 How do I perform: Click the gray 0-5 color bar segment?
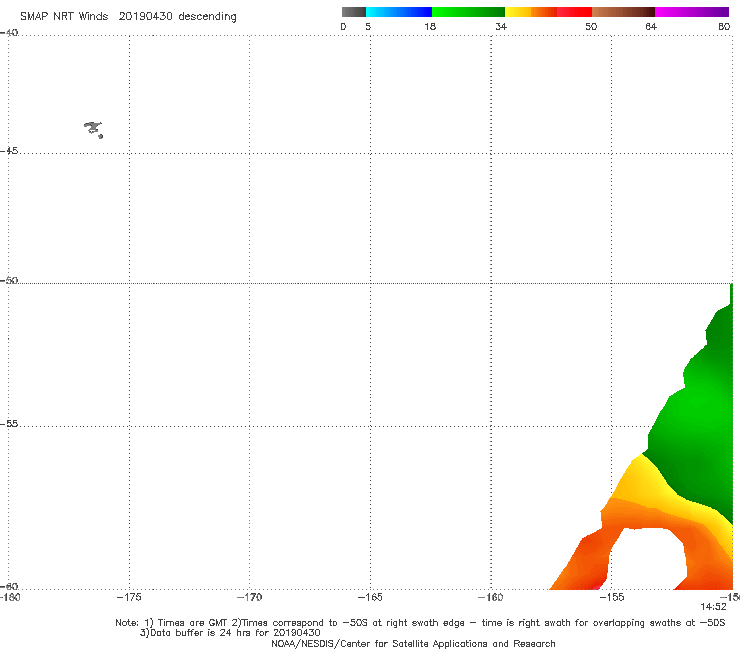pos(354,12)
